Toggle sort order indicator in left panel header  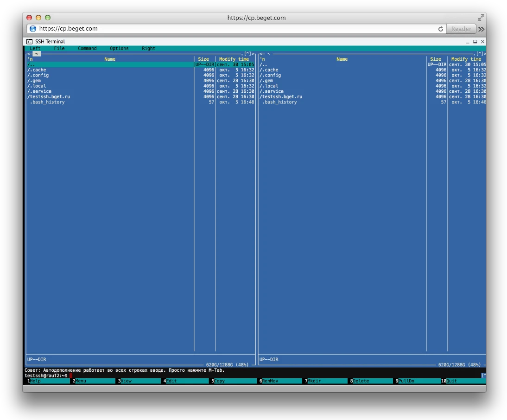[30, 59]
